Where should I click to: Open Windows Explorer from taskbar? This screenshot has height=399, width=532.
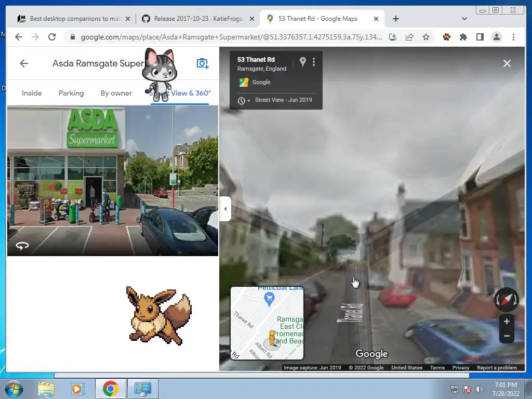click(46, 389)
